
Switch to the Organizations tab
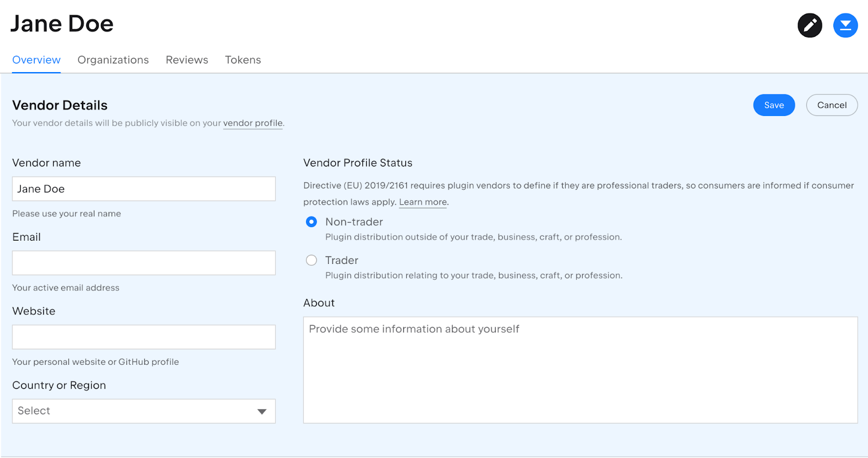[x=113, y=60]
